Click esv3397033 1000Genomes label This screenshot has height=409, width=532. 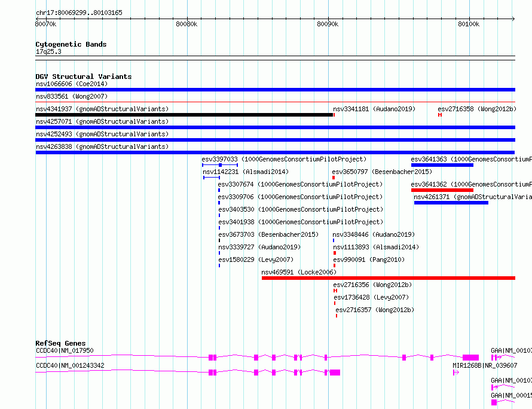pyautogui.click(x=284, y=159)
